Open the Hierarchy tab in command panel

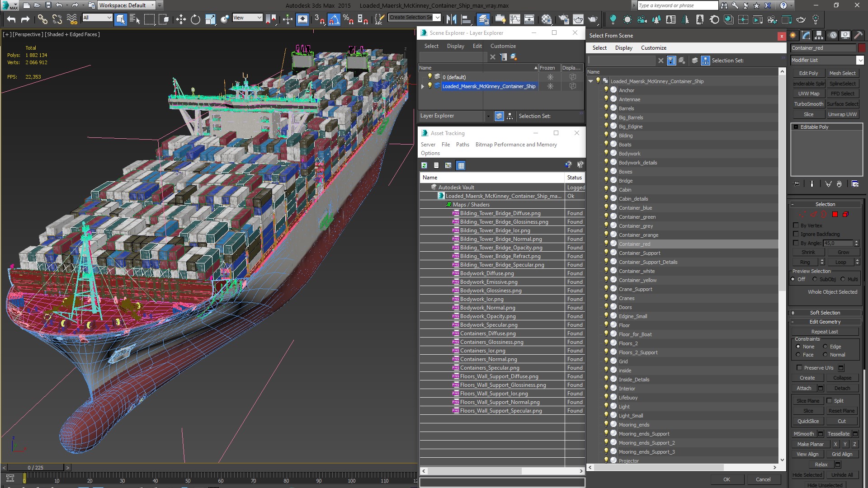(x=819, y=35)
